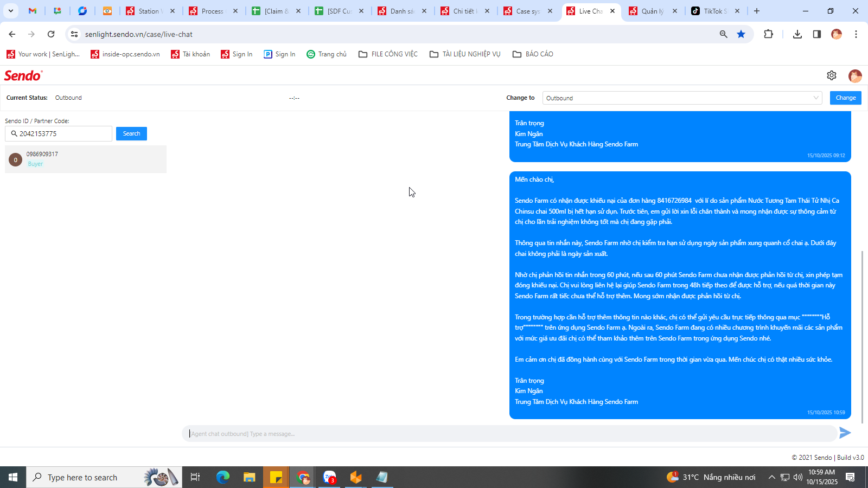The height and width of the screenshot is (488, 868).
Task: Click the Sendo ID / Partner Code field
Action: [x=59, y=133]
